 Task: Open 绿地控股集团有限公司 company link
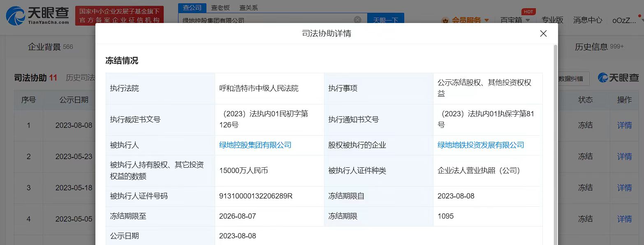tap(255, 145)
